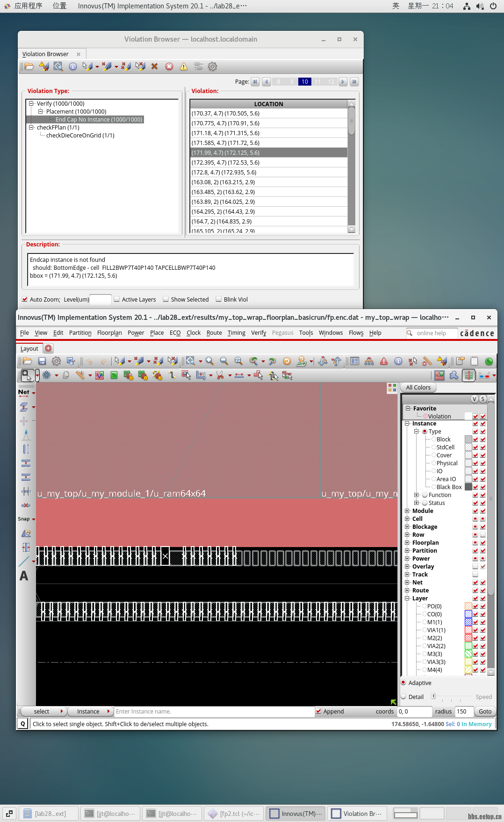Expand the Cell group in layer panel
This screenshot has height=822, width=504.
(x=407, y=519)
